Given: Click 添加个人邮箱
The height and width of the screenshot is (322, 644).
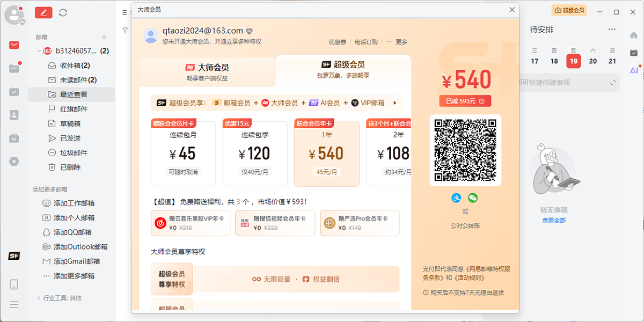Looking at the screenshot, I should 74,218.
